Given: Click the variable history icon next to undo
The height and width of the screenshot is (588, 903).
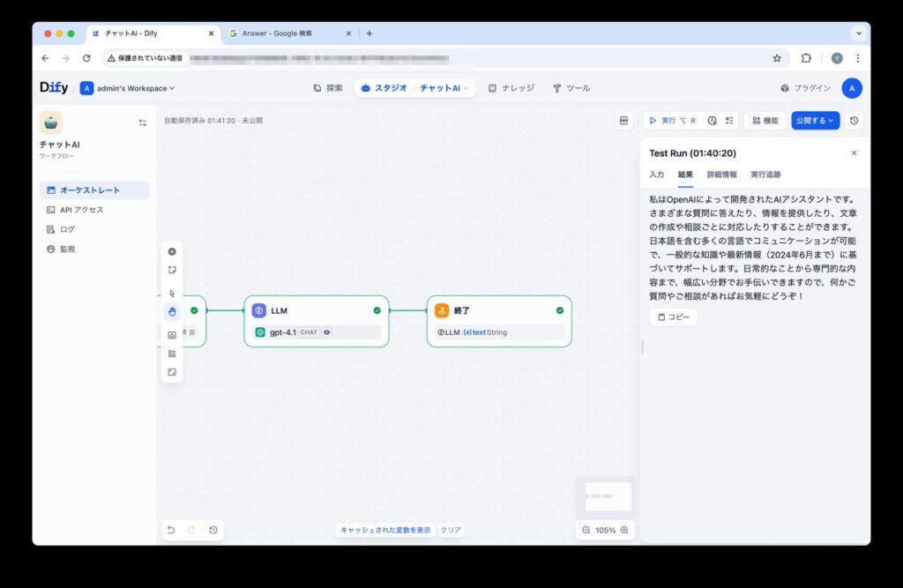Looking at the screenshot, I should (x=213, y=530).
